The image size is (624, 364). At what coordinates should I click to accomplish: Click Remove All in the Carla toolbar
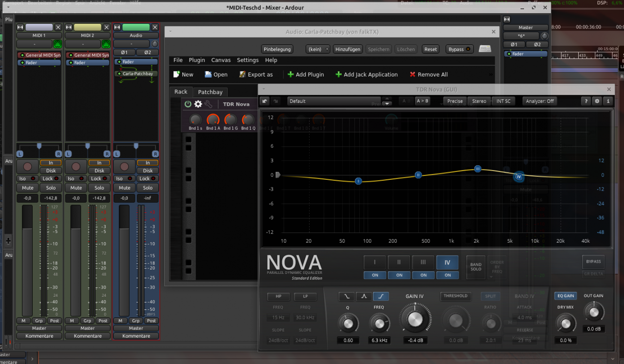pyautogui.click(x=429, y=75)
